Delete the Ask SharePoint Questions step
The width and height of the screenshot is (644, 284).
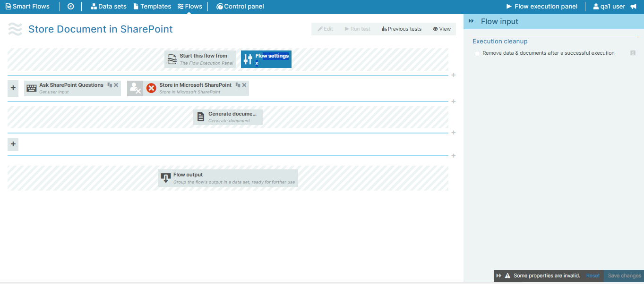click(x=116, y=85)
